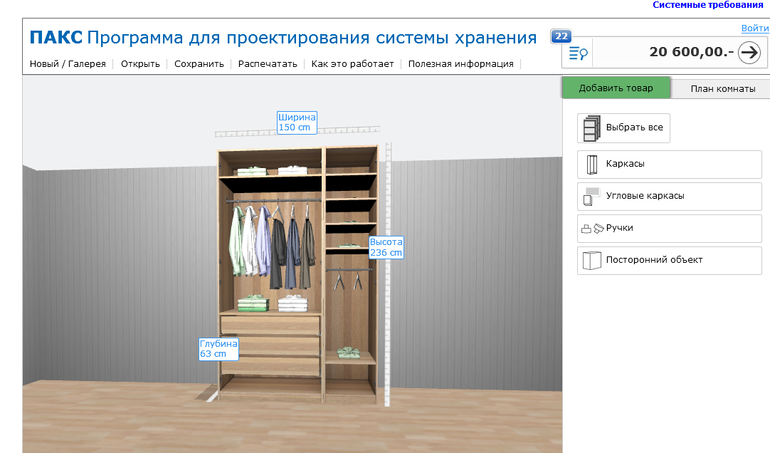This screenshot has height=453, width=770.
Task: Click Открыть in the top menu
Action: (x=140, y=64)
